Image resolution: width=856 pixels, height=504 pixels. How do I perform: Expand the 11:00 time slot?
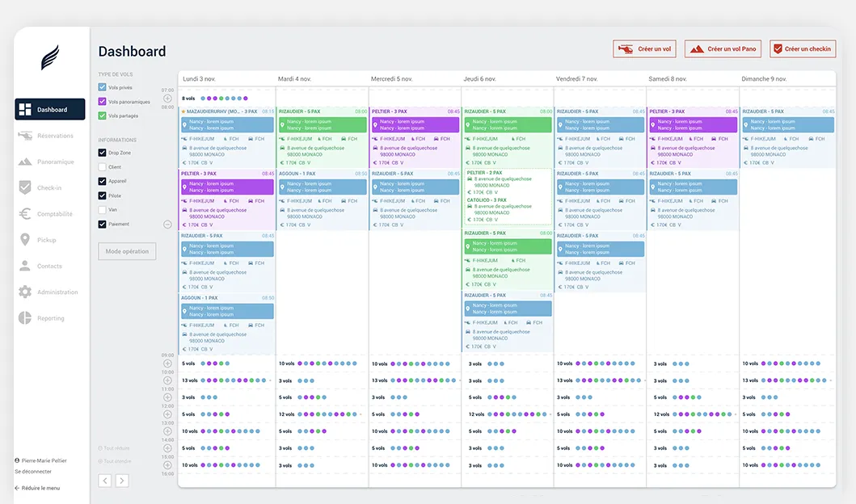pos(167,397)
